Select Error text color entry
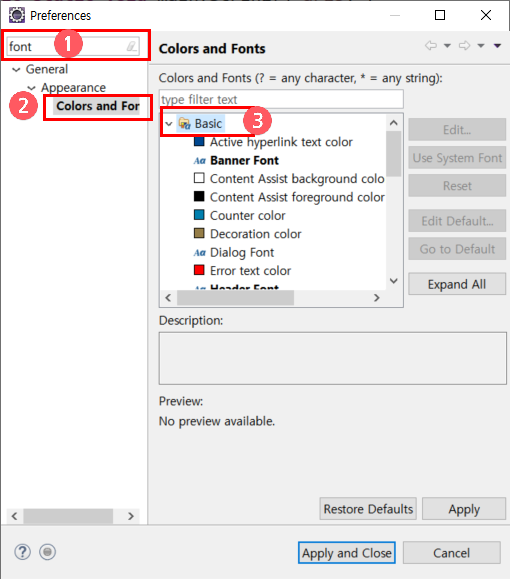 [x=250, y=271]
